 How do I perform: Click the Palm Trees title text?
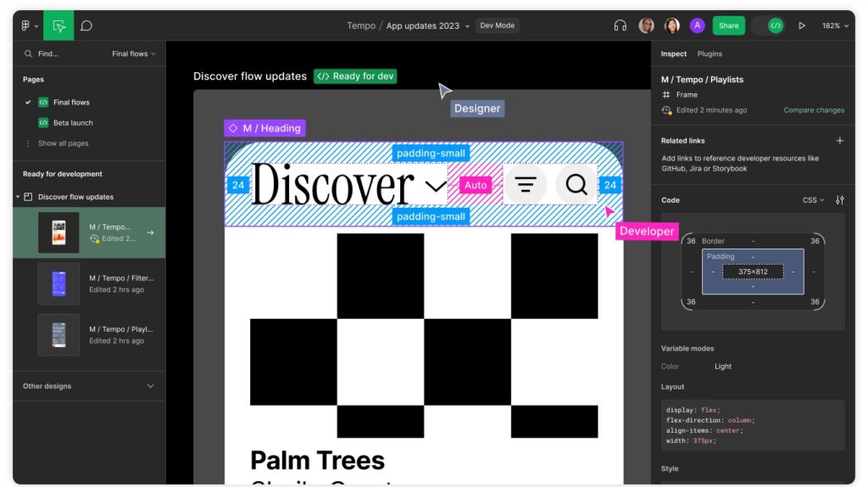(x=317, y=461)
